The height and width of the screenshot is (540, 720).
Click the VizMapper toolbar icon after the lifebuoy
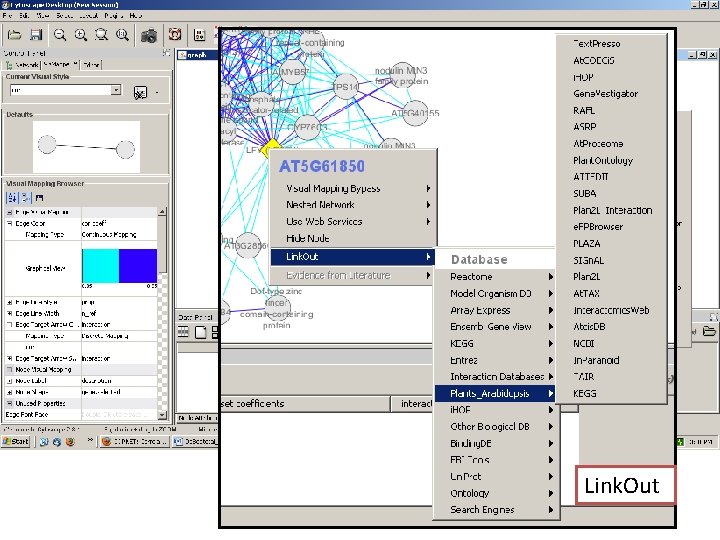[199, 35]
